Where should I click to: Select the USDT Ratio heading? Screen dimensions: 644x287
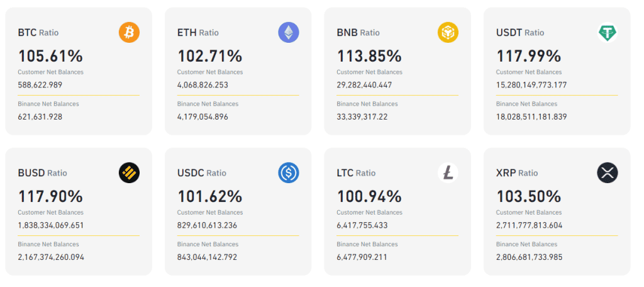point(520,33)
